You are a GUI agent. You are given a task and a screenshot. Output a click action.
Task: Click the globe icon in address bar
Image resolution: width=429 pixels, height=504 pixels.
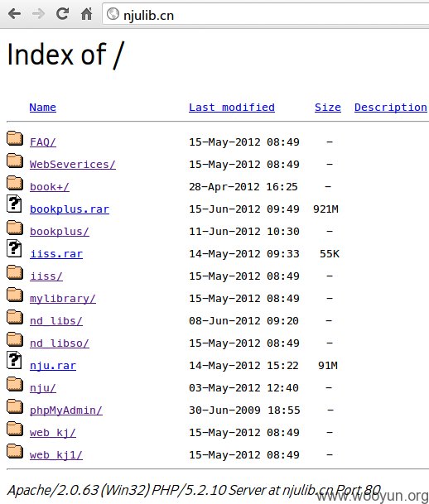113,14
